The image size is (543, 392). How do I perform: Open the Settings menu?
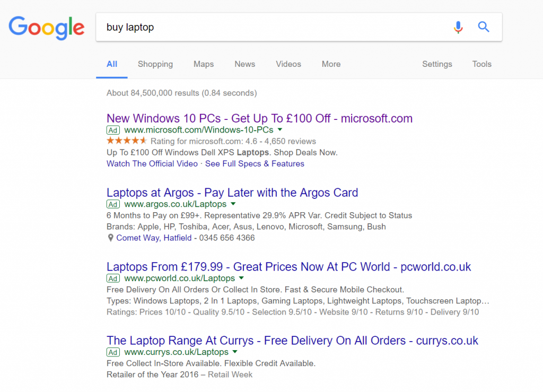point(437,64)
